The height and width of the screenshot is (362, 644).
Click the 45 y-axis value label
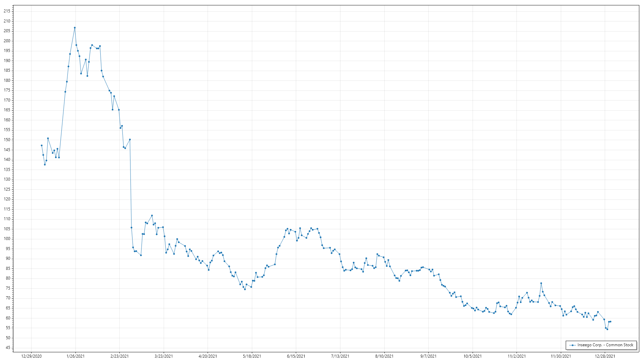(x=8, y=348)
